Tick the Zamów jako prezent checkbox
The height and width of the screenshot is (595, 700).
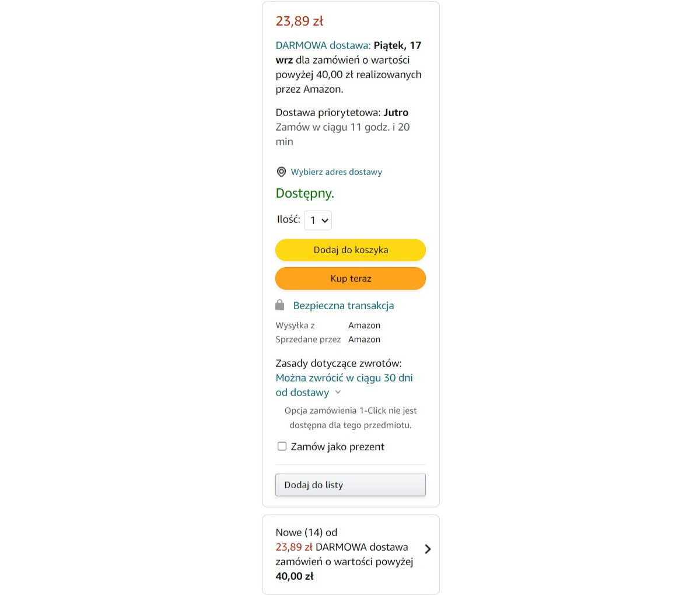pos(282,446)
